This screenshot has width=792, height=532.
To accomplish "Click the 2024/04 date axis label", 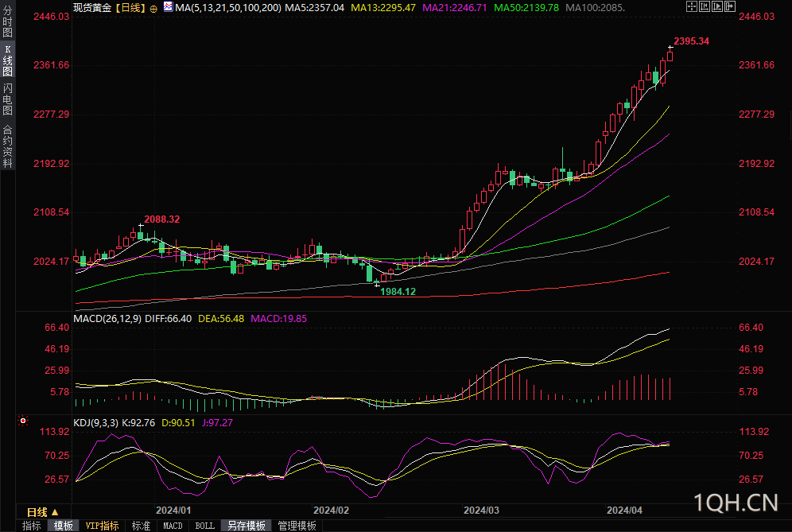I will (x=624, y=511).
